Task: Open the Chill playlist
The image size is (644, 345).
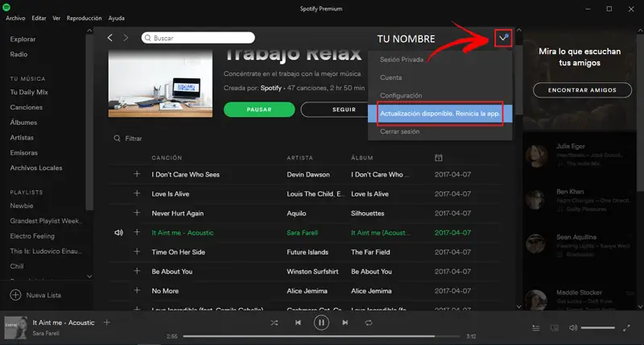Action: pyautogui.click(x=17, y=266)
